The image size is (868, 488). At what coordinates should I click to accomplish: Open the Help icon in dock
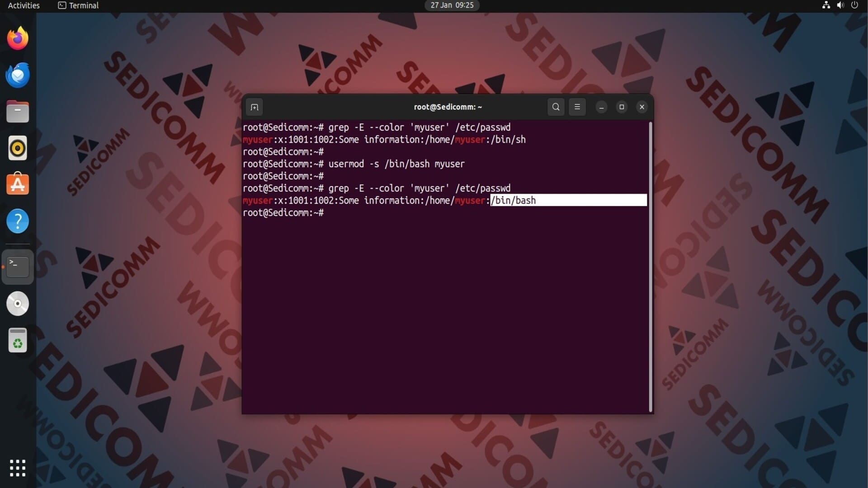tap(18, 221)
